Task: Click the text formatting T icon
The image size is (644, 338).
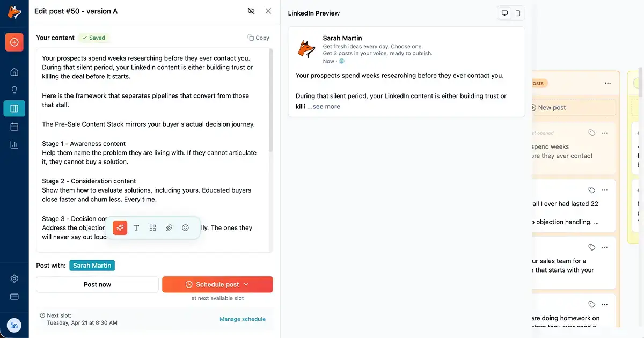Action: 136,227
